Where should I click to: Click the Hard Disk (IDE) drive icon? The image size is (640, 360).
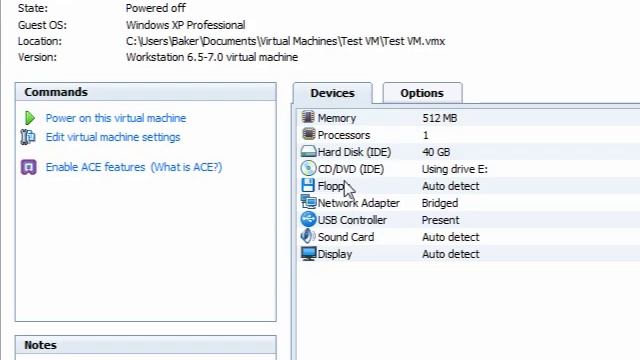[x=308, y=151]
